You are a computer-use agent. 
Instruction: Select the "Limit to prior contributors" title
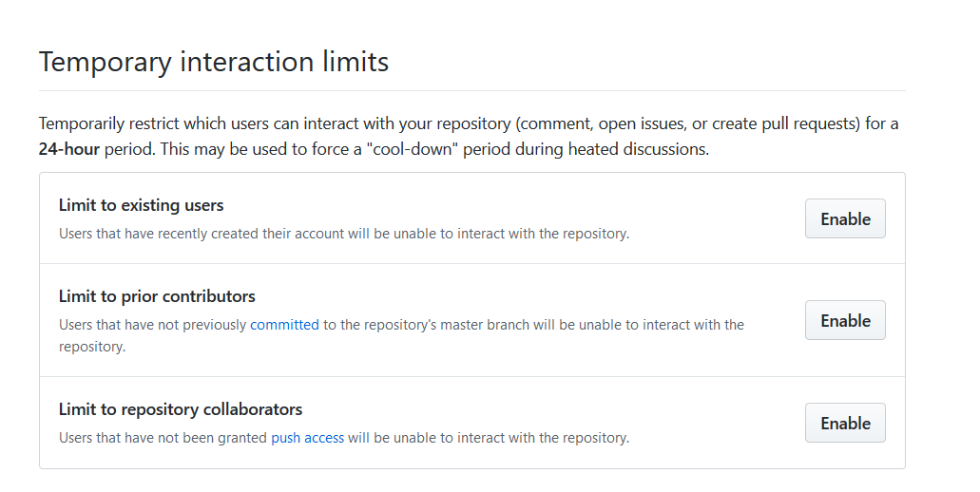157,296
